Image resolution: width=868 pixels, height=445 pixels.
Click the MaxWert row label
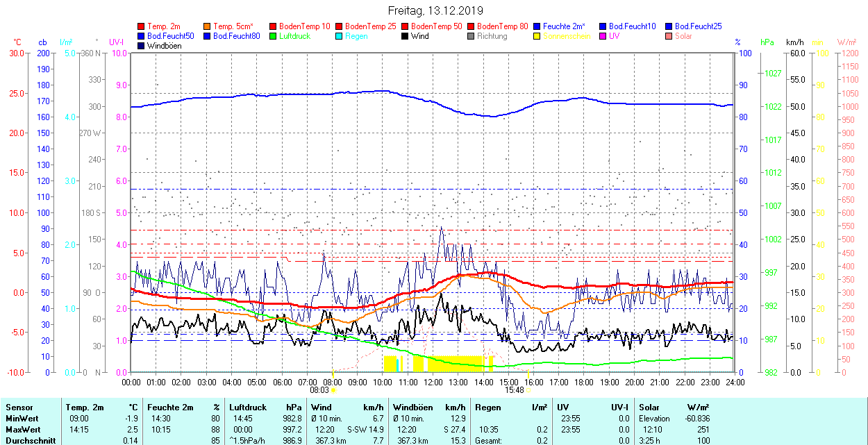coord(23,430)
